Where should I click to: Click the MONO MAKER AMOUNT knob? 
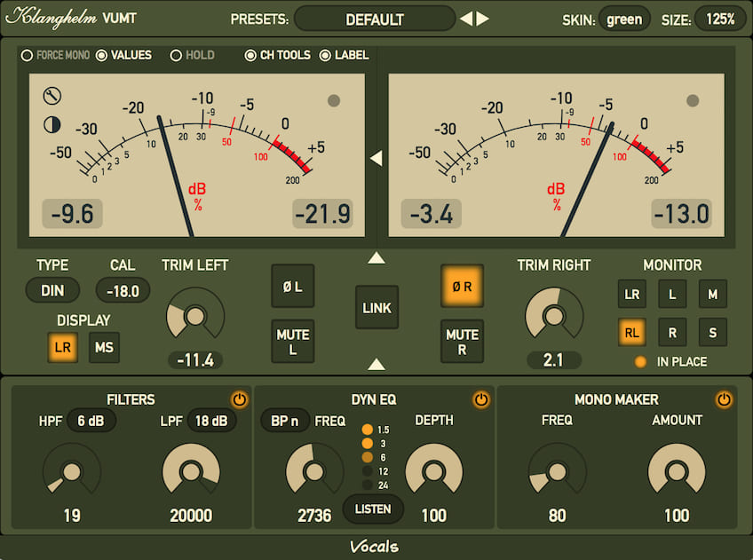click(x=676, y=472)
